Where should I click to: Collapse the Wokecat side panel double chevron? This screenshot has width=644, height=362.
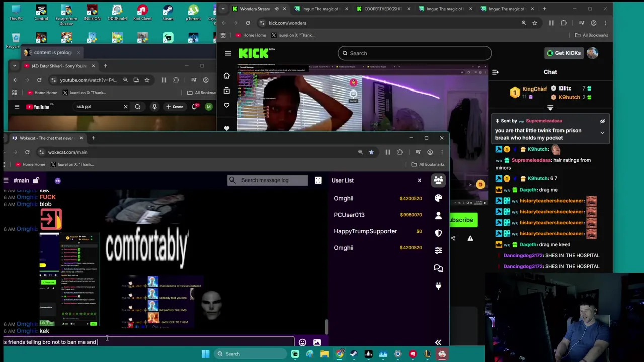click(438, 342)
